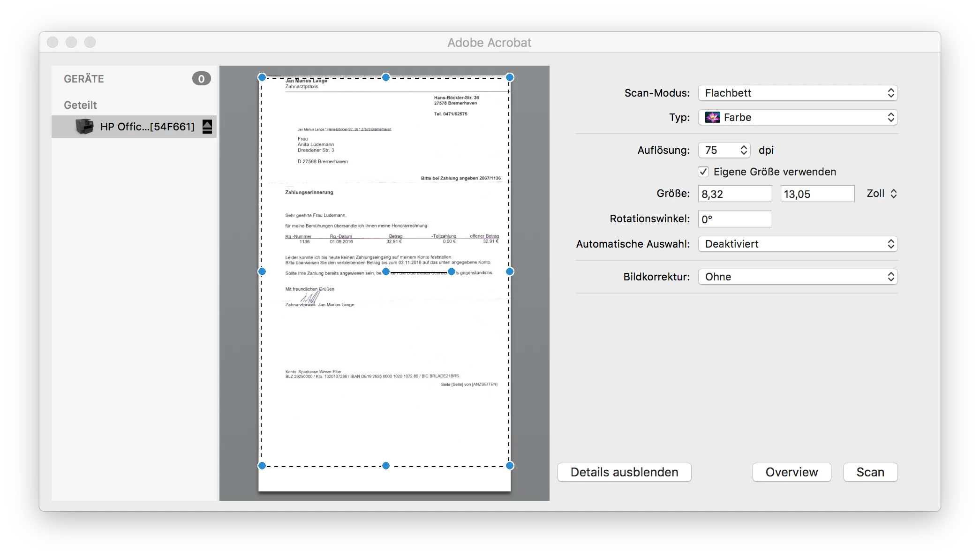Viewport: 980px width, 558px height.
Task: Click Details ausblenden button
Action: pyautogui.click(x=624, y=472)
